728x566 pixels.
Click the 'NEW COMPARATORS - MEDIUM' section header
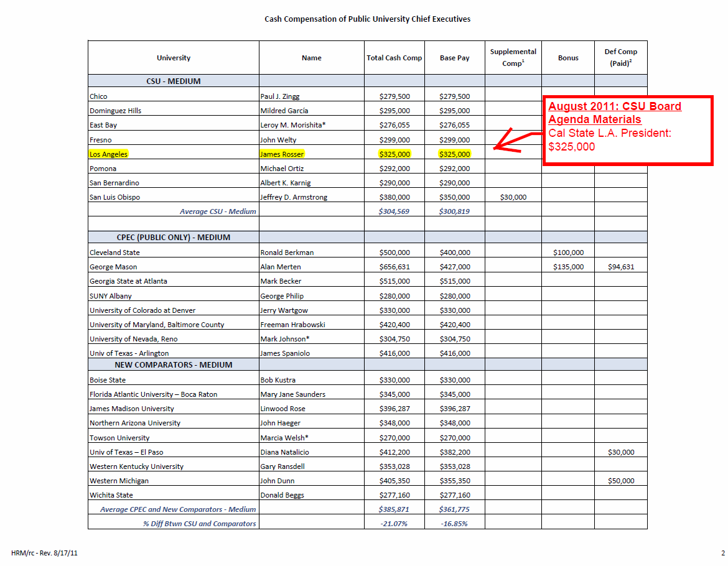(x=173, y=365)
